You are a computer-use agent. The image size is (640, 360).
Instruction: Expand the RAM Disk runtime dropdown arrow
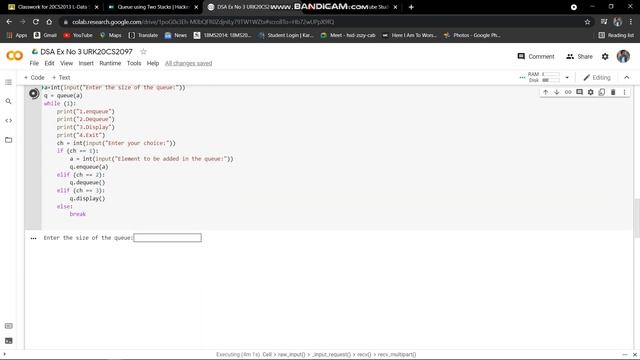coord(567,77)
